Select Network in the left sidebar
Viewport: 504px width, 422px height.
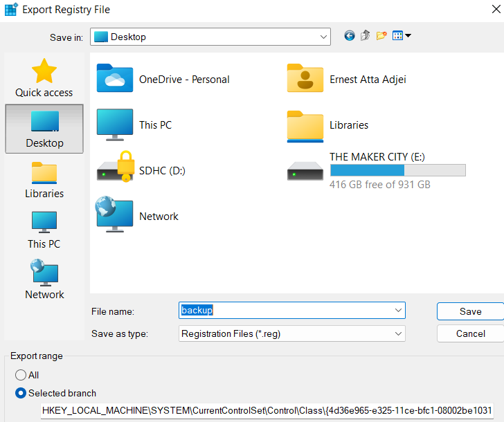44,280
